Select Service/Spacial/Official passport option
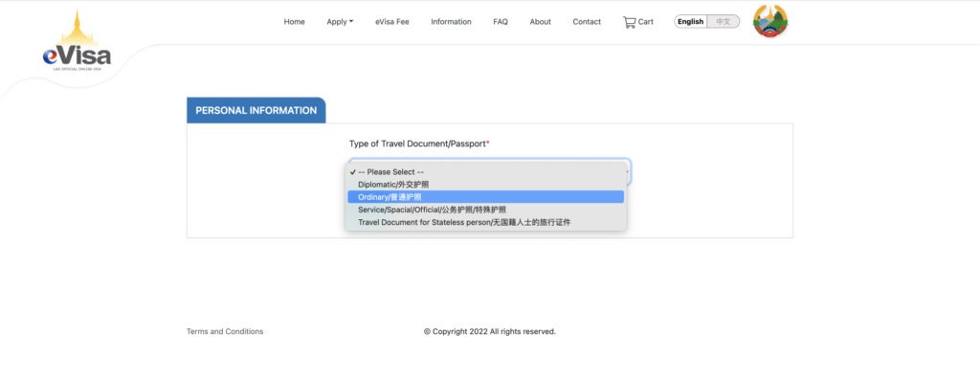The image size is (980, 378). 485,210
